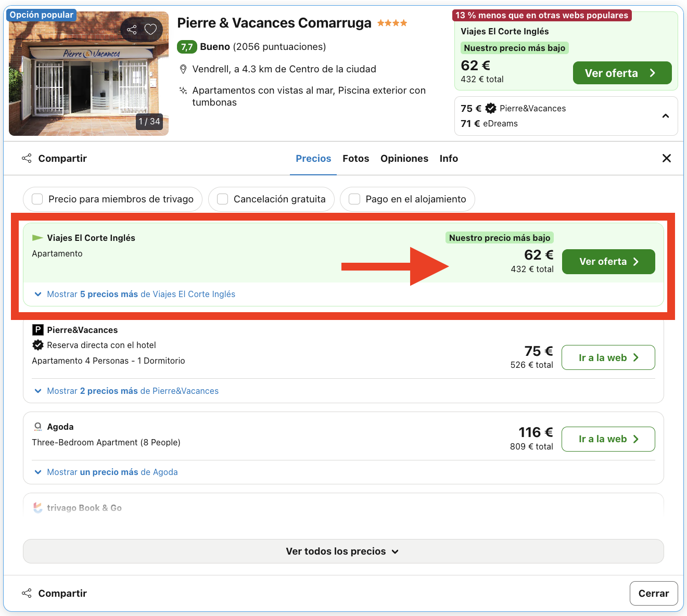The image size is (687, 616).
Task: Collapse the other prices list with the chevron
Action: [665, 116]
